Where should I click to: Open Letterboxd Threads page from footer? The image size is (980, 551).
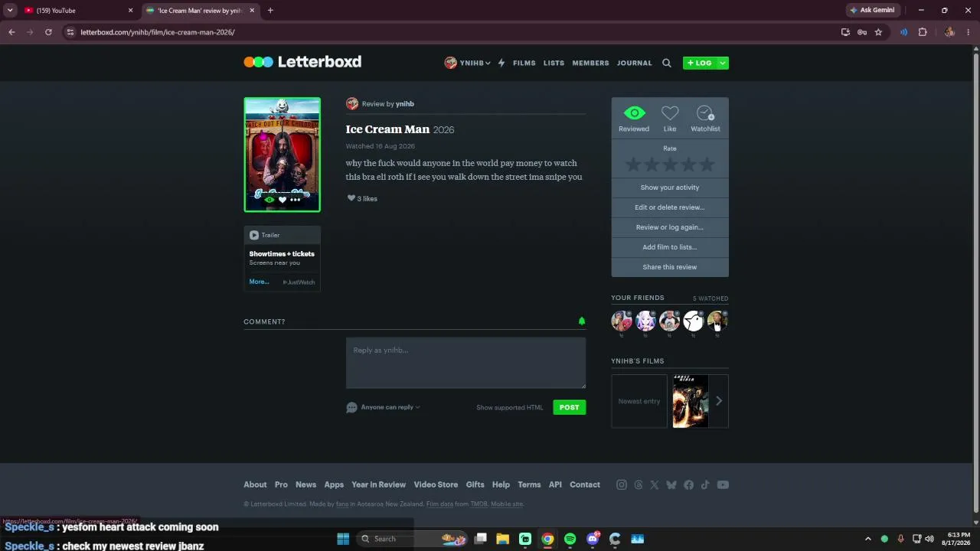pyautogui.click(x=639, y=484)
